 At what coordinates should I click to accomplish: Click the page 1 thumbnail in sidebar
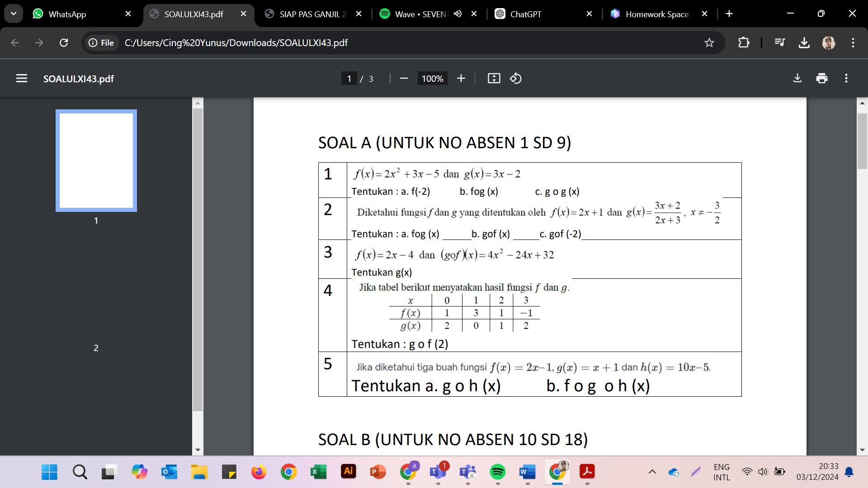(96, 160)
